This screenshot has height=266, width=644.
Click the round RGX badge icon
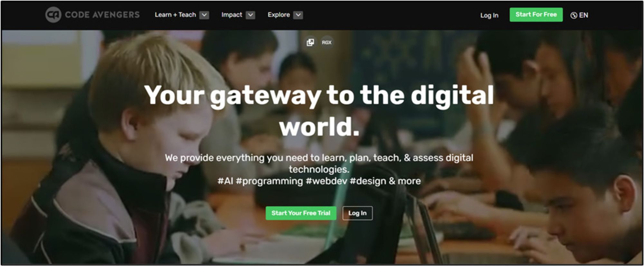pos(327,42)
